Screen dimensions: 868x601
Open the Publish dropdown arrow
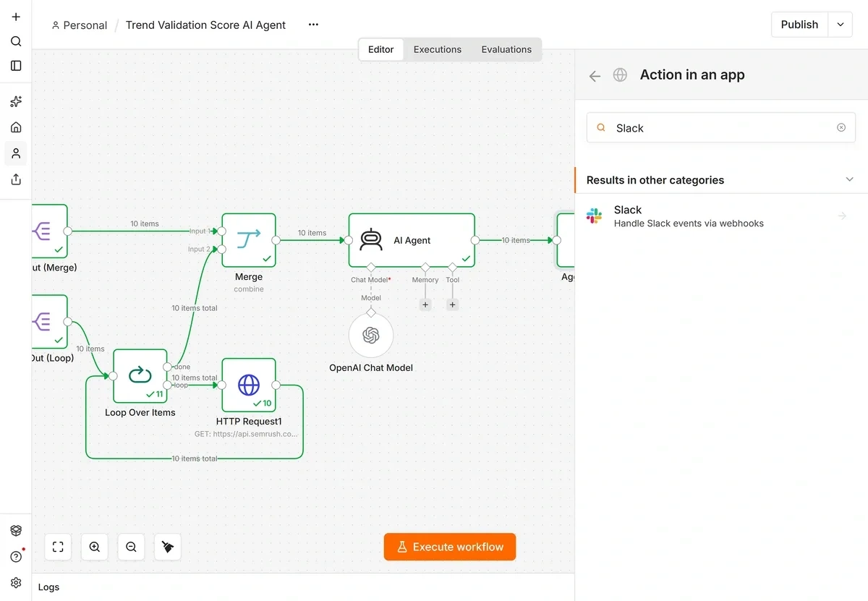click(x=841, y=25)
